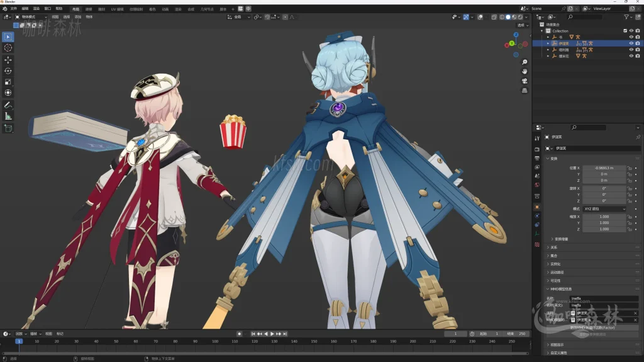
Task: Toggle the pin icon in properties header
Action: [x=638, y=137]
